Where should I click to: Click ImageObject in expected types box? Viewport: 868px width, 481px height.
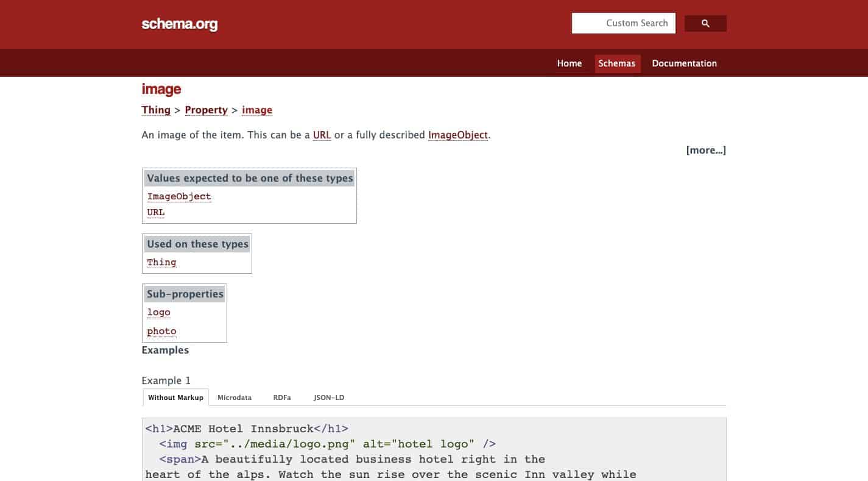point(179,196)
